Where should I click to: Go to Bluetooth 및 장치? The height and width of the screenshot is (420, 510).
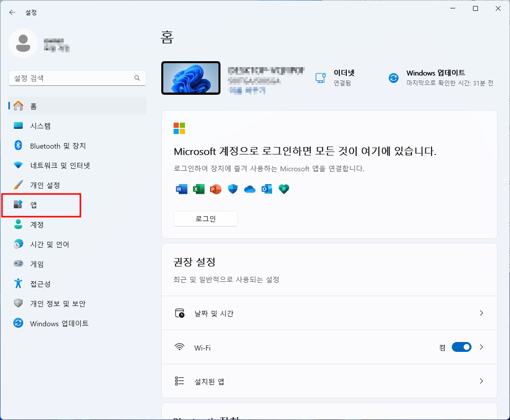(77, 146)
